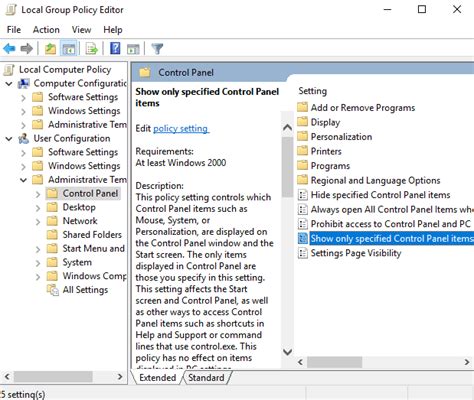Select Windows Settings under User Configuration
Screen dimensions: 474x400
pyautogui.click(x=84, y=166)
